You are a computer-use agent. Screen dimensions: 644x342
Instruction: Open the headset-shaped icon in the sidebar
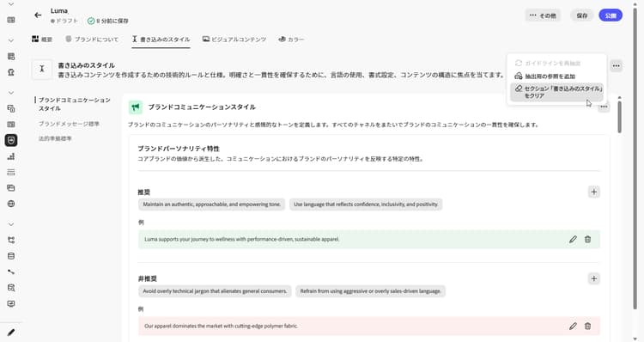(x=11, y=72)
